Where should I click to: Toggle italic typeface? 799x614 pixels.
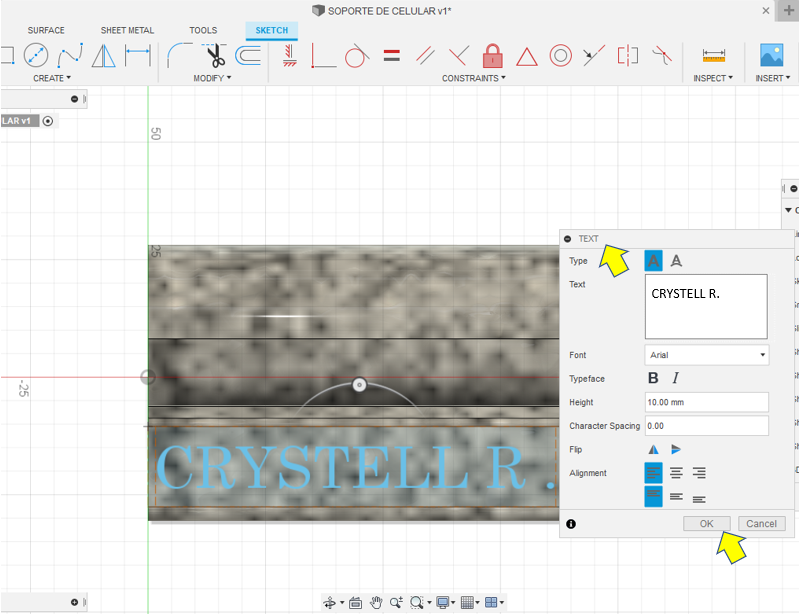click(x=676, y=378)
